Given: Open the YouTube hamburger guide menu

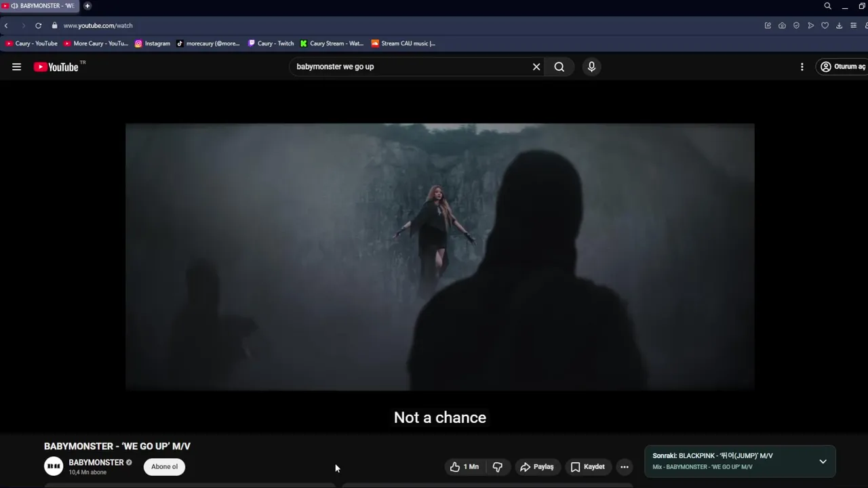Looking at the screenshot, I should (16, 66).
